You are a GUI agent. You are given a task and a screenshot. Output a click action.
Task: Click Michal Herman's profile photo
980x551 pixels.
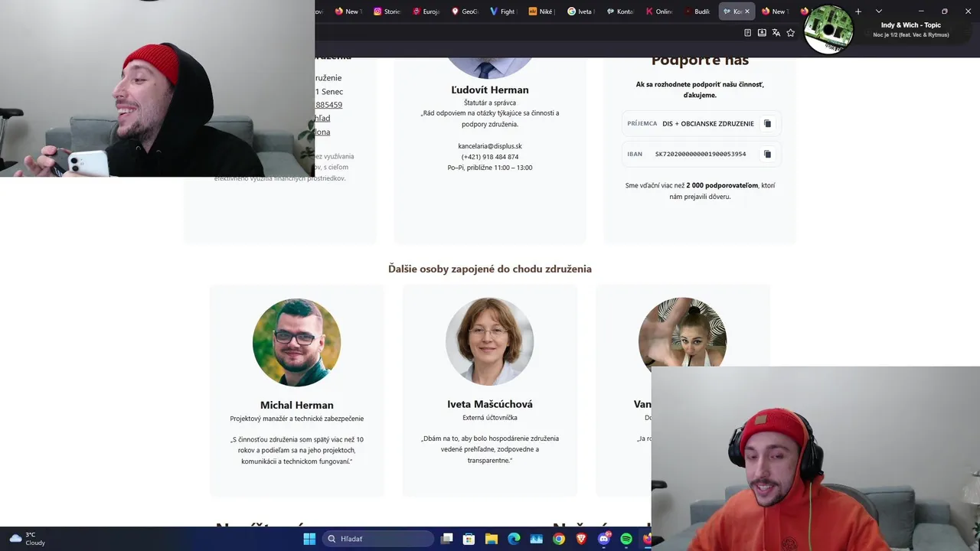pos(296,342)
